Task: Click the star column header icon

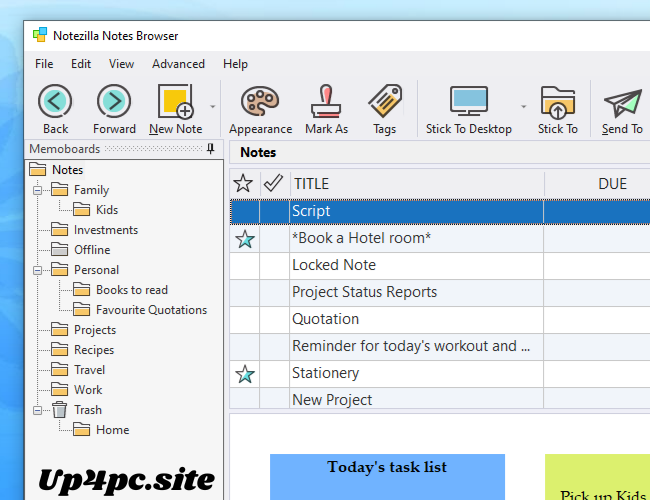Action: [243, 183]
